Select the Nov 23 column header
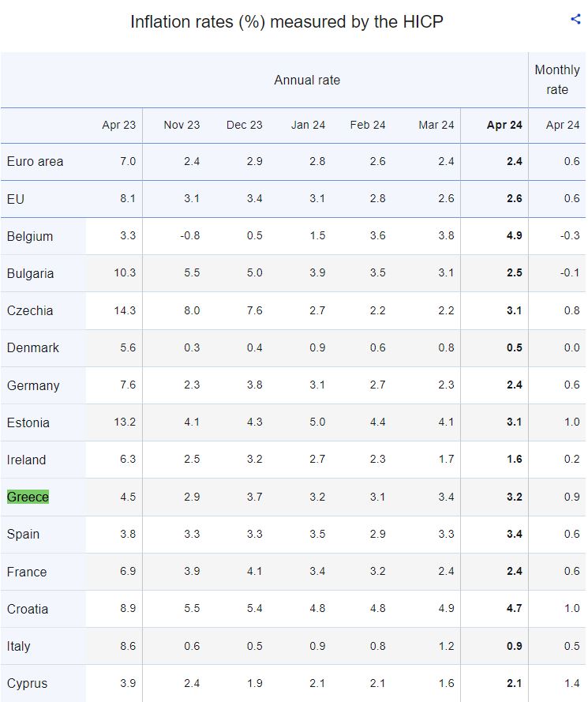588x702 pixels. (x=182, y=125)
